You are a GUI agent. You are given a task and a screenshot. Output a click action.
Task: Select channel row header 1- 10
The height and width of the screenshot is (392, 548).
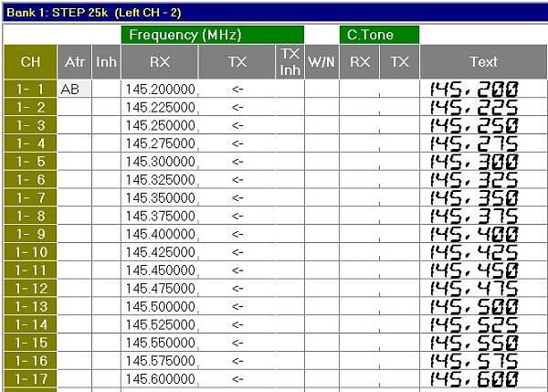30,252
